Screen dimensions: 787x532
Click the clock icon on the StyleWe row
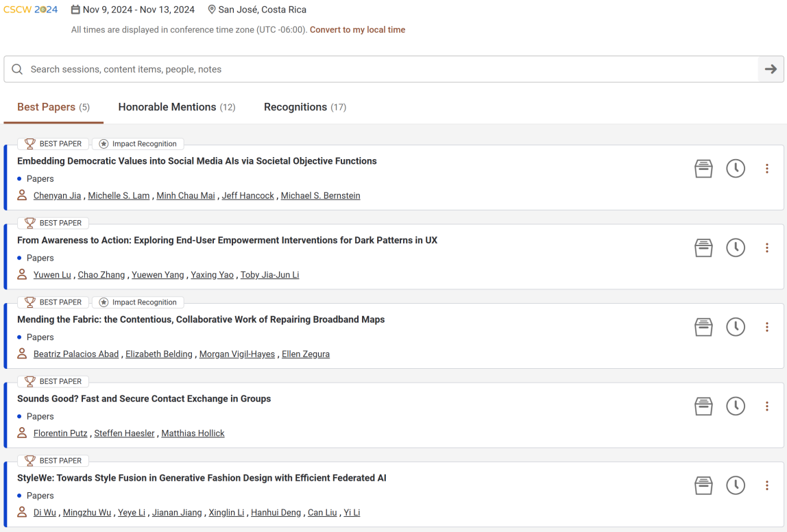click(736, 486)
